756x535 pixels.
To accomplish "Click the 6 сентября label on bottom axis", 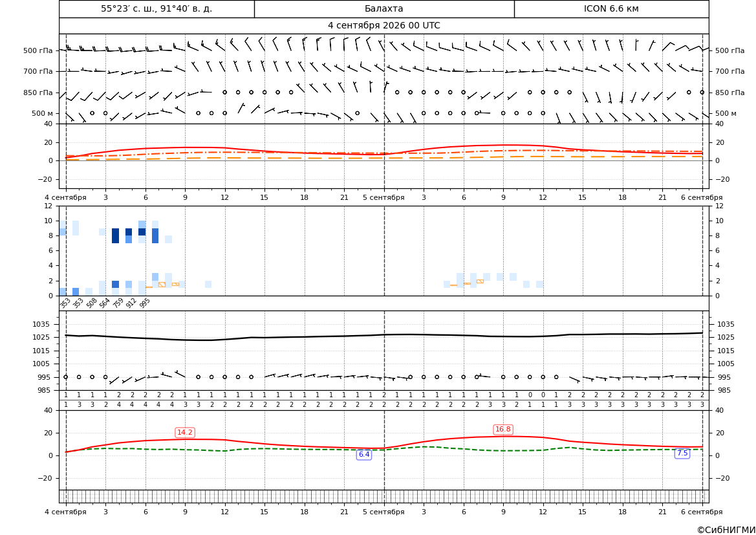I will tap(702, 512).
